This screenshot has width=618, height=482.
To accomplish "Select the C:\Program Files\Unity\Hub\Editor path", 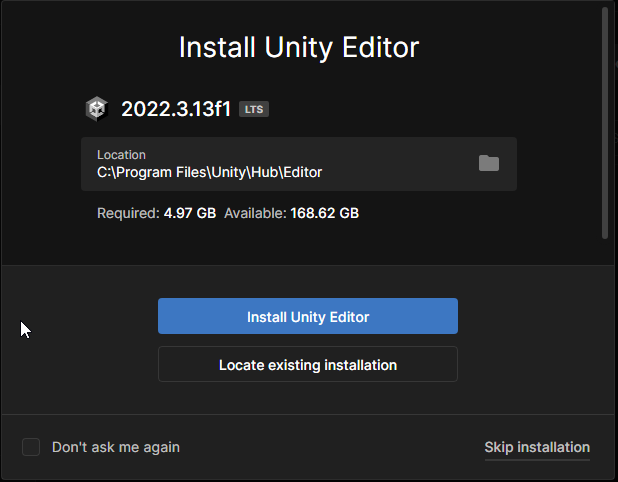I will 209,173.
